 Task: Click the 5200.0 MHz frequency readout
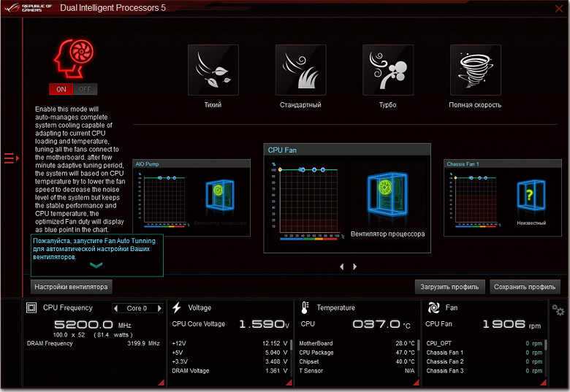(x=93, y=325)
